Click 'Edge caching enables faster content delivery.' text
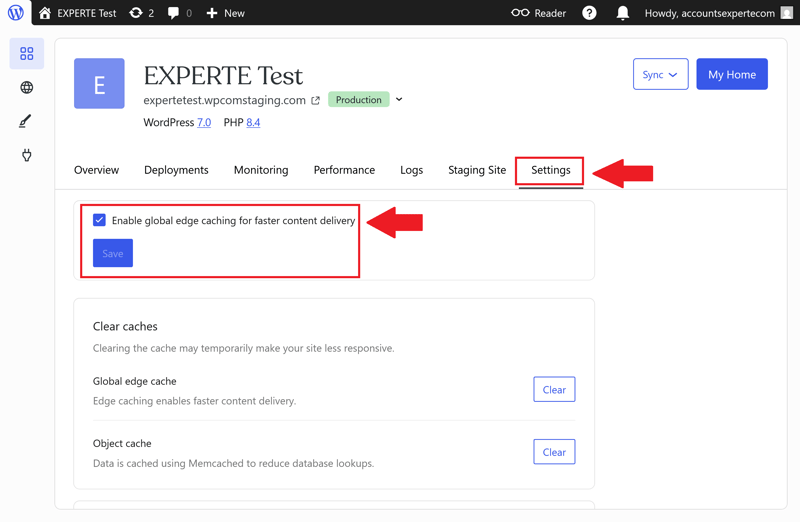The image size is (800, 522). point(194,401)
